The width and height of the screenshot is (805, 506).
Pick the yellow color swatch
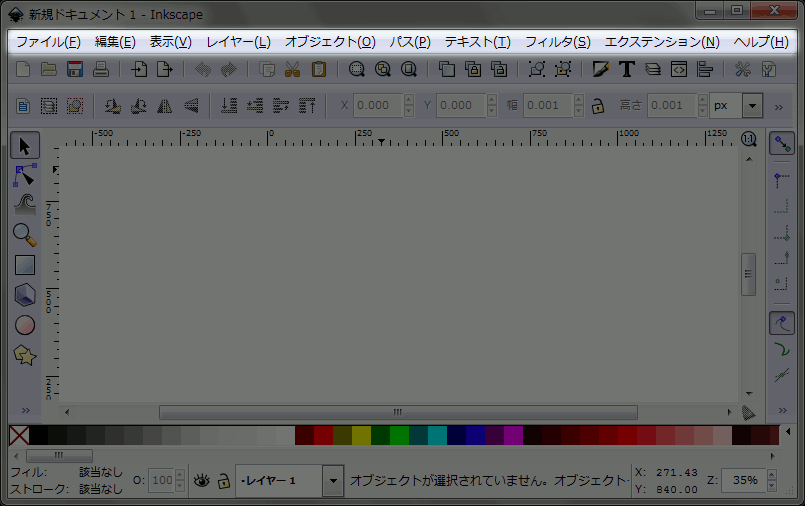pyautogui.click(x=361, y=435)
